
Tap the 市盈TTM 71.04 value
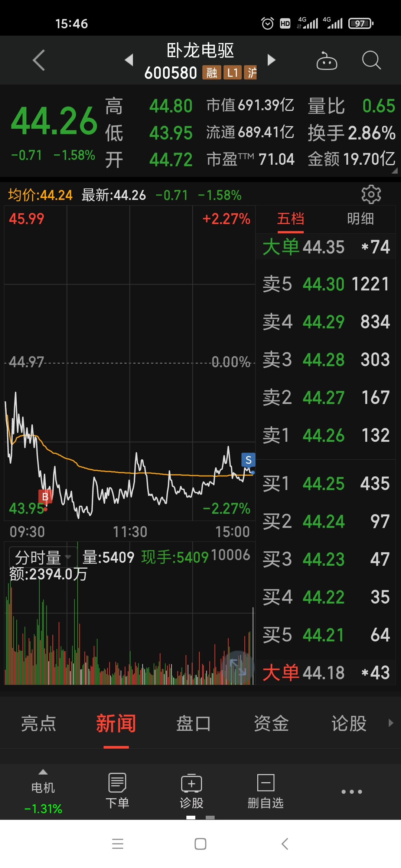tap(250, 159)
